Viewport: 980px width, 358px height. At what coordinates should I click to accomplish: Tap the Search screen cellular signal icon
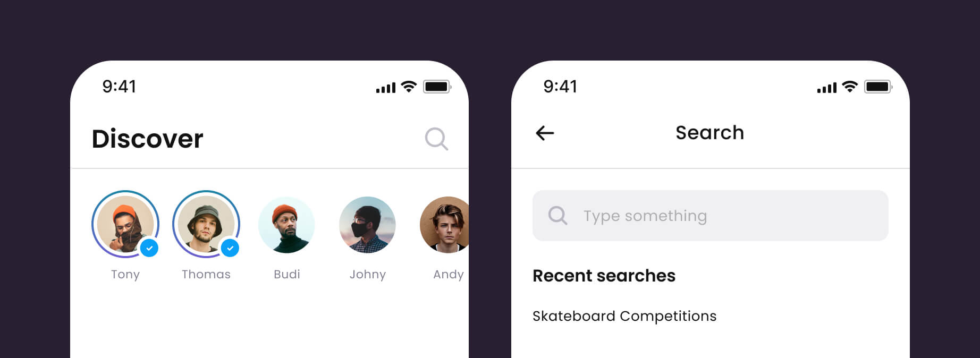pos(826,88)
